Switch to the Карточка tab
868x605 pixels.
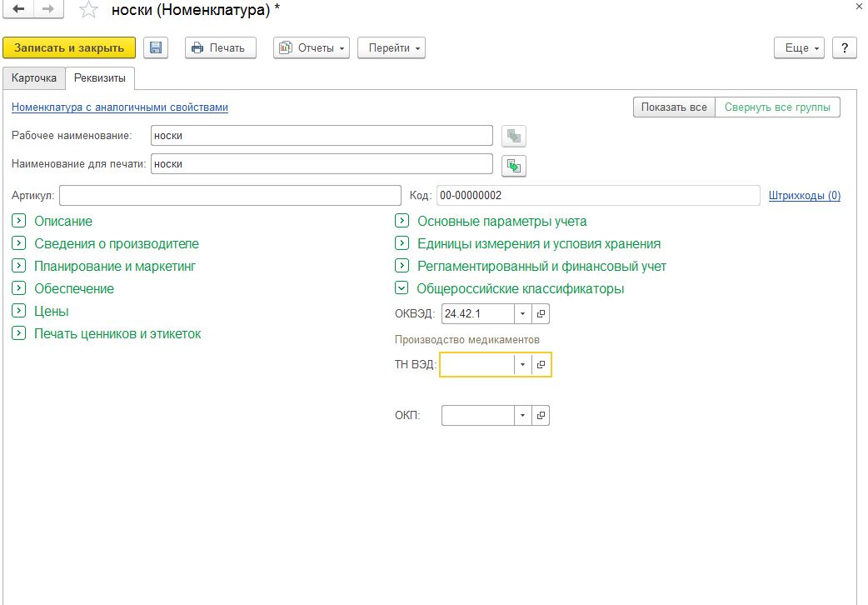34,77
